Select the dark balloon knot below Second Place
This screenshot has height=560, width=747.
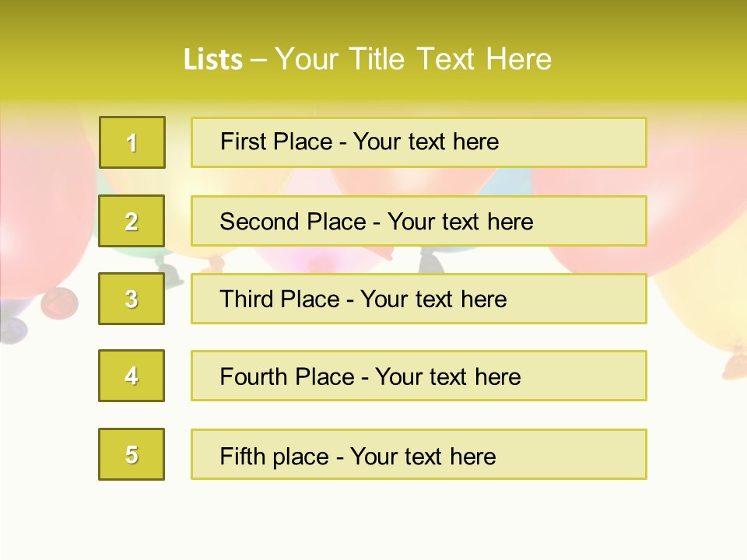(430, 261)
